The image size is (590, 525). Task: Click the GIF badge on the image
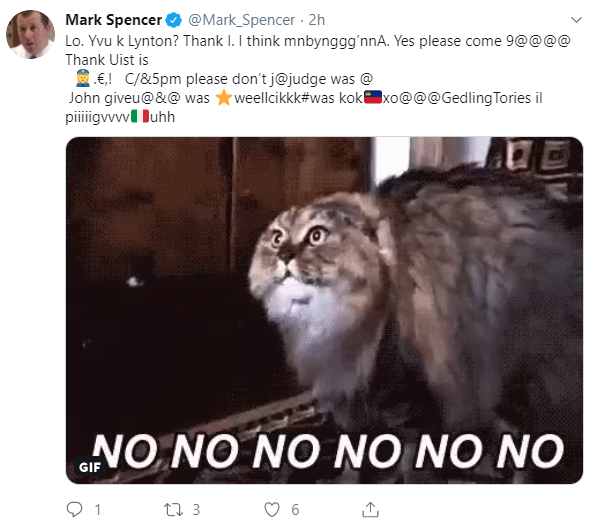coord(90,467)
